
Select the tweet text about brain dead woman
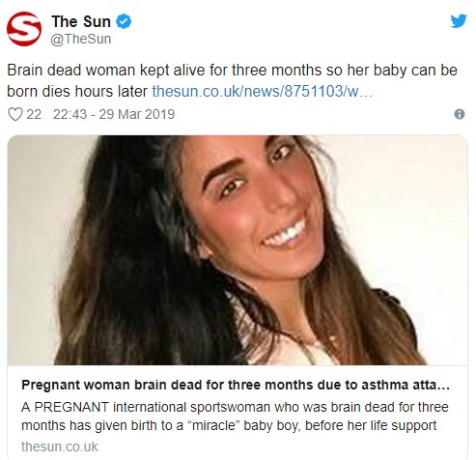click(232, 80)
